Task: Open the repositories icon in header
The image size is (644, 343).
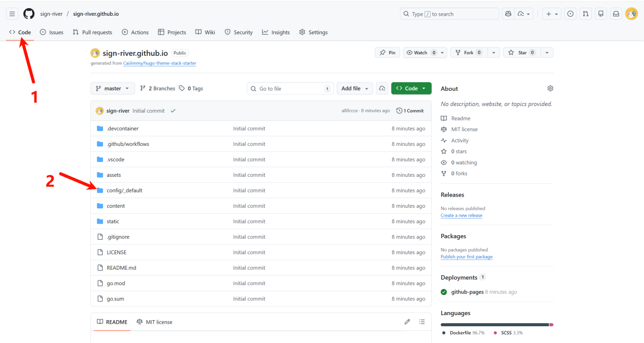Action: coord(601,14)
